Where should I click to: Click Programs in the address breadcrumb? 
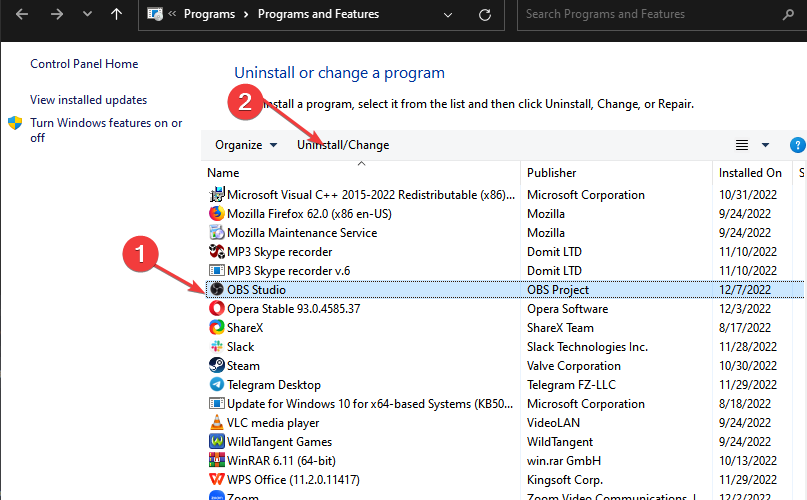(x=209, y=14)
